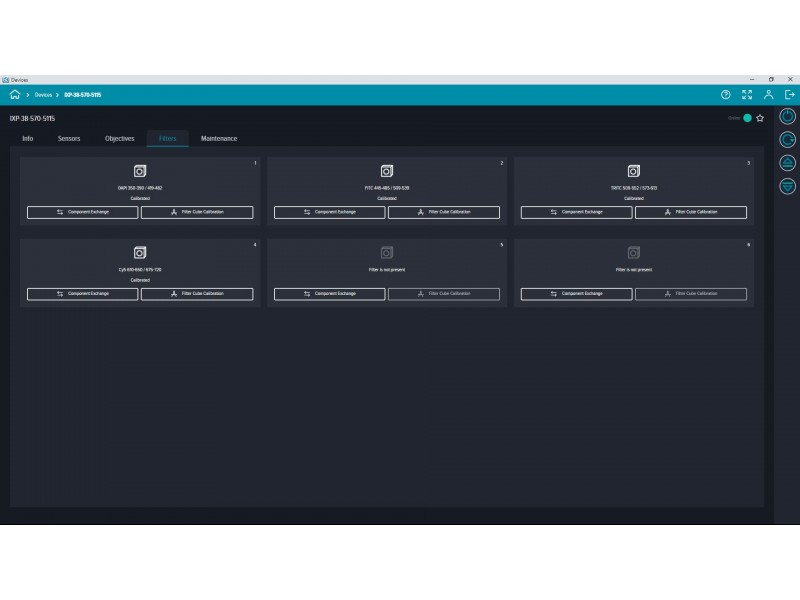Image resolution: width=800 pixels, height=600 pixels.
Task: Click the IXP-38-570-5115 breadcrumb entry
Action: click(x=83, y=95)
